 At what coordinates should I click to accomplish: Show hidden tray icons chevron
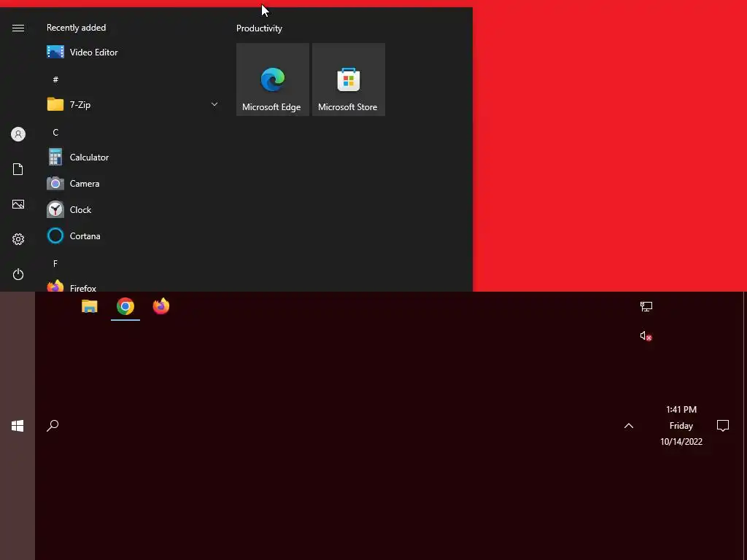(x=629, y=426)
